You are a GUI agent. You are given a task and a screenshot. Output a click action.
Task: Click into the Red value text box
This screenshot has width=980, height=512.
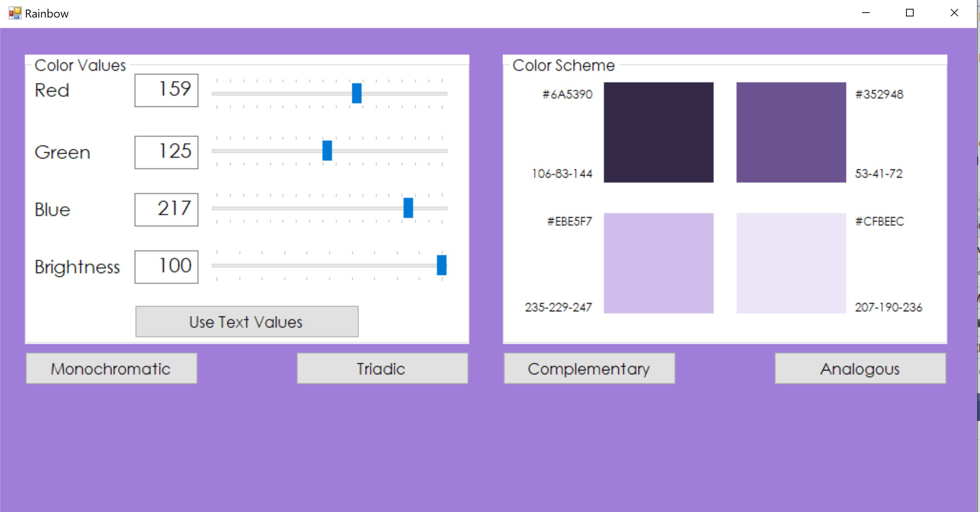[x=166, y=90]
